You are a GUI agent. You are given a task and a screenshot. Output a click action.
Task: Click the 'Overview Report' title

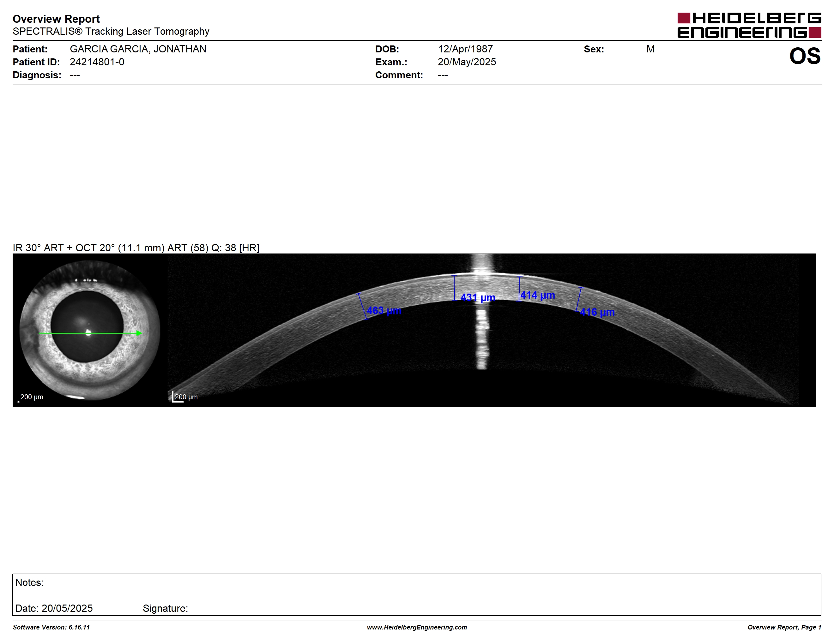(x=56, y=19)
